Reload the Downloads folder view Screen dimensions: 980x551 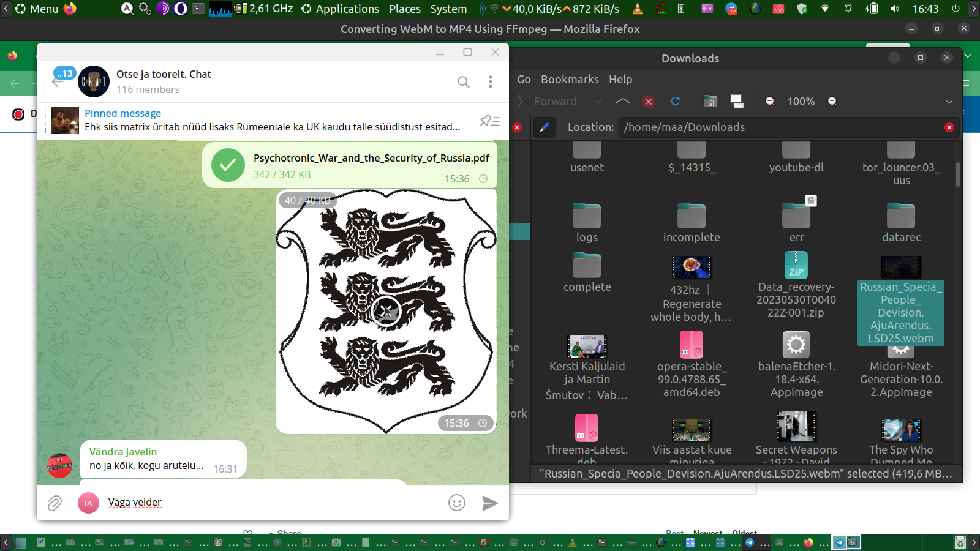675,102
